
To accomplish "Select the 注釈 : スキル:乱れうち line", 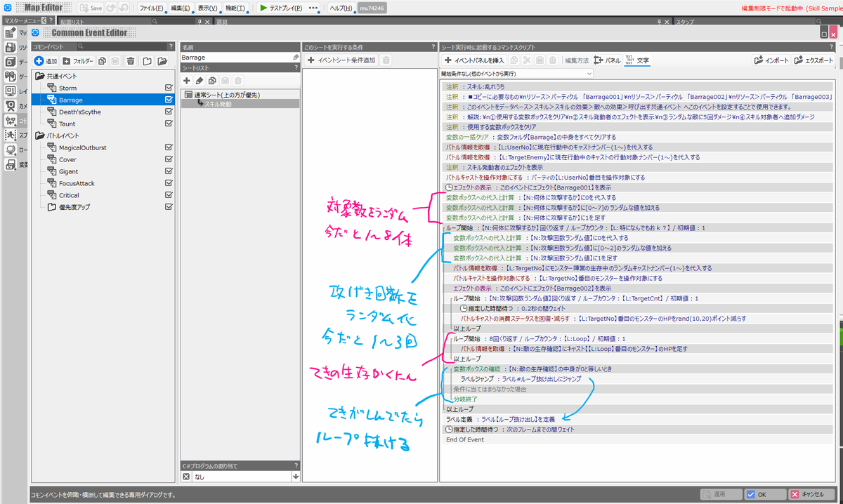I will pyautogui.click(x=637, y=86).
